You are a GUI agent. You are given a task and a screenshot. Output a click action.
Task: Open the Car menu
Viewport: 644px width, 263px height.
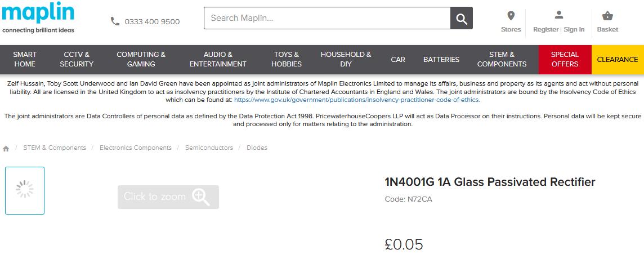[x=398, y=60]
